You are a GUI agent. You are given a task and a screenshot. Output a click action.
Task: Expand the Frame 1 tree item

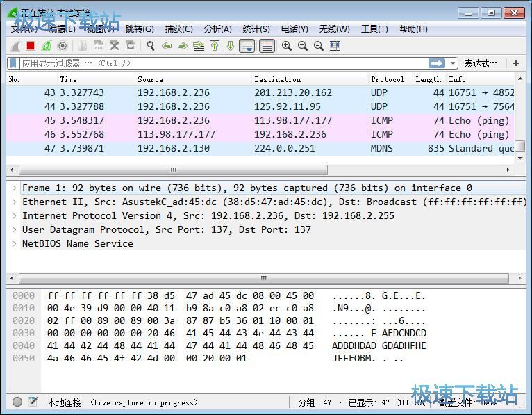coord(14,188)
